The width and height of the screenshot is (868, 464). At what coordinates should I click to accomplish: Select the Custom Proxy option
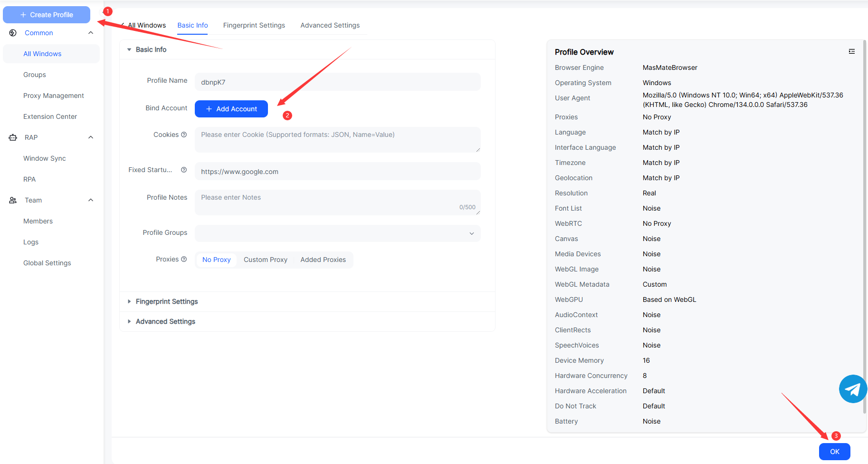pyautogui.click(x=265, y=260)
